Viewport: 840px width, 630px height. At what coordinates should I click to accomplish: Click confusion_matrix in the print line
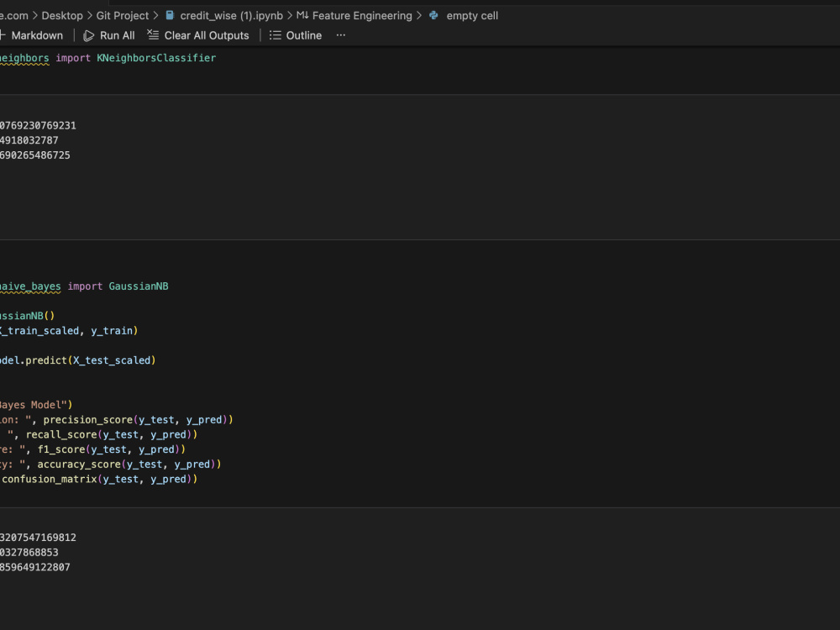50,479
